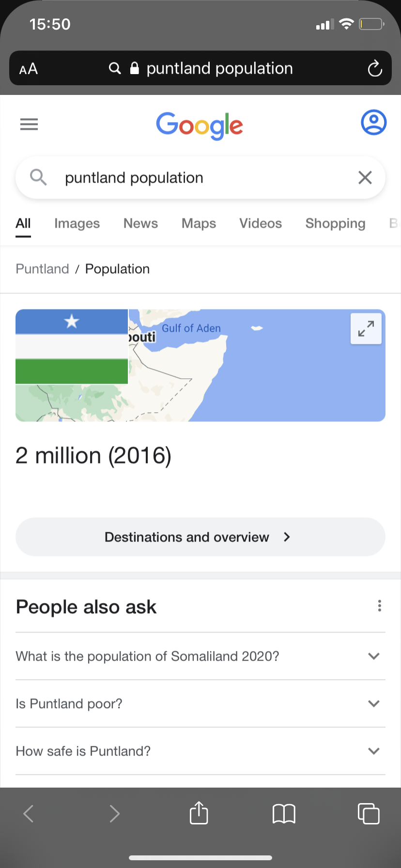Open Destinations and overview
This screenshot has height=868, width=401.
(200, 537)
